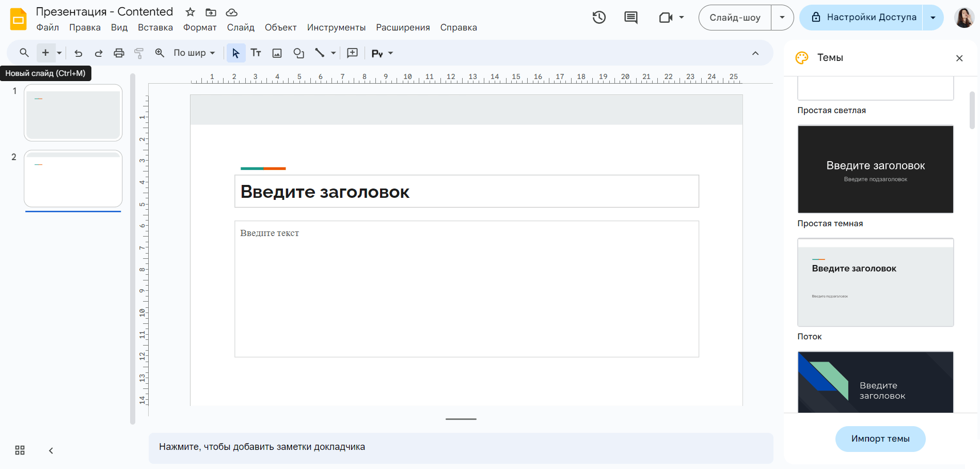Open the Формат menu
Viewport: 980px width, 469px height.
(200, 27)
